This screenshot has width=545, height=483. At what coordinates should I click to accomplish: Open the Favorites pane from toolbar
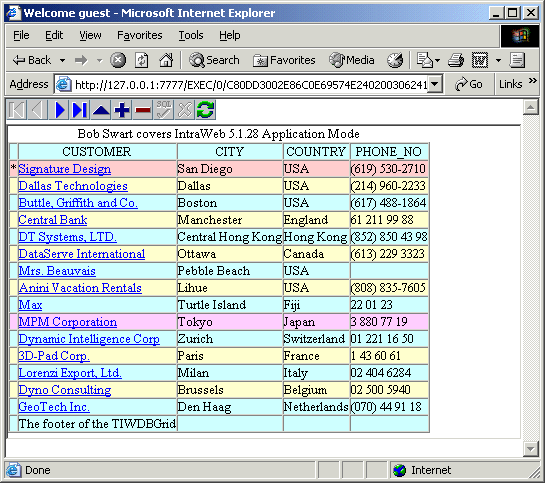(284, 60)
